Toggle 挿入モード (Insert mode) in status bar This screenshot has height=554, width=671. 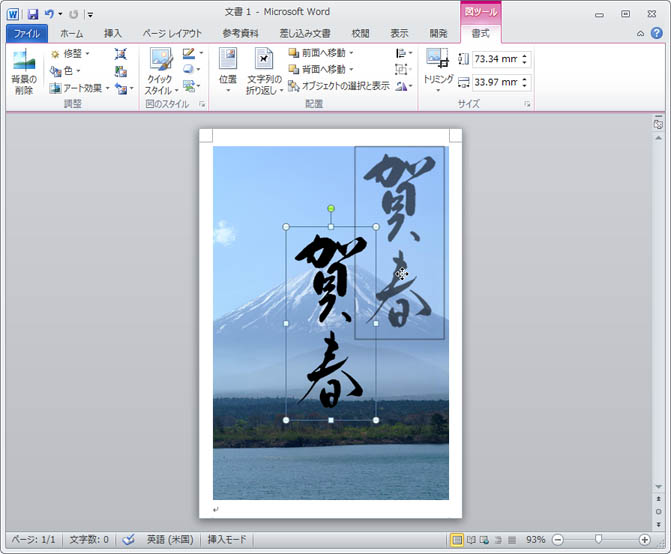coord(229,539)
